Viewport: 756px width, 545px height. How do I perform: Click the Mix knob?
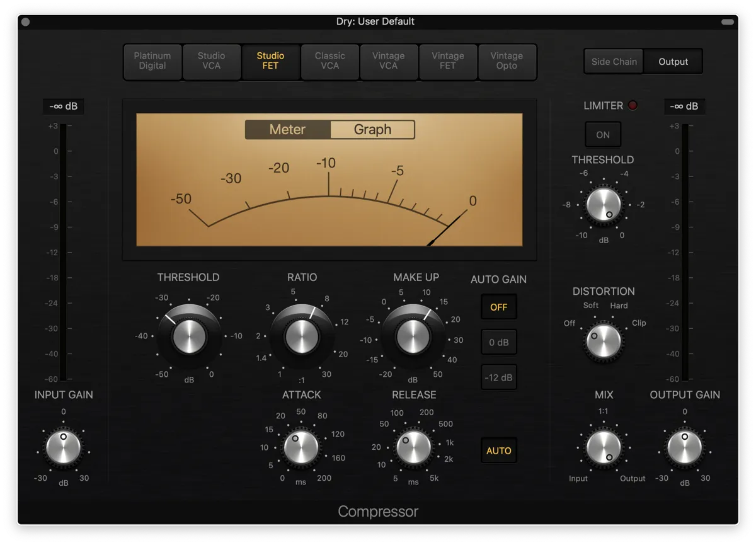[x=604, y=447]
